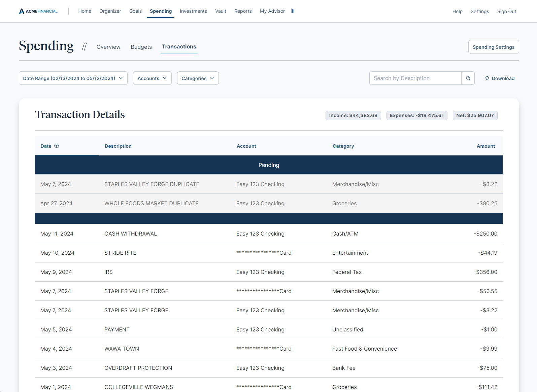Click the PAYMENT transaction description
Viewport: 537px width, 392px height.
(117, 329)
